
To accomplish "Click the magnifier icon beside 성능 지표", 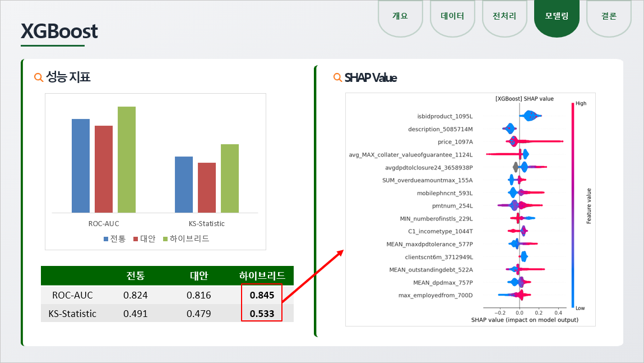I will (x=39, y=77).
